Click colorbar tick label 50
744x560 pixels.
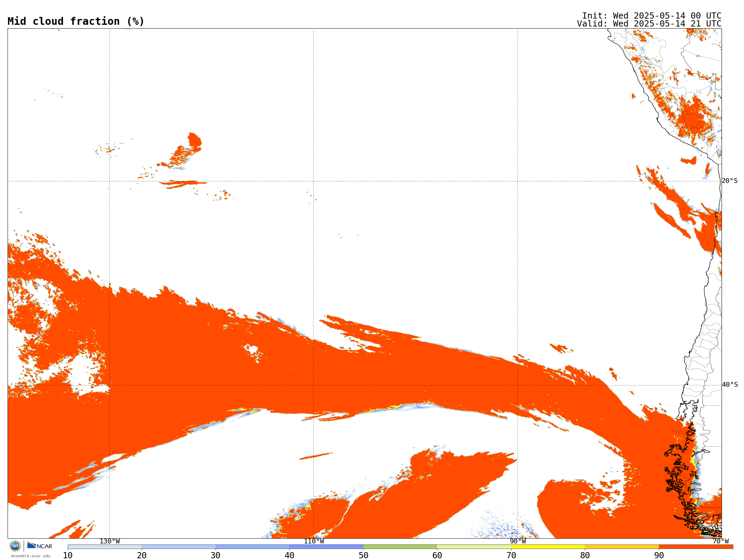coord(363,556)
